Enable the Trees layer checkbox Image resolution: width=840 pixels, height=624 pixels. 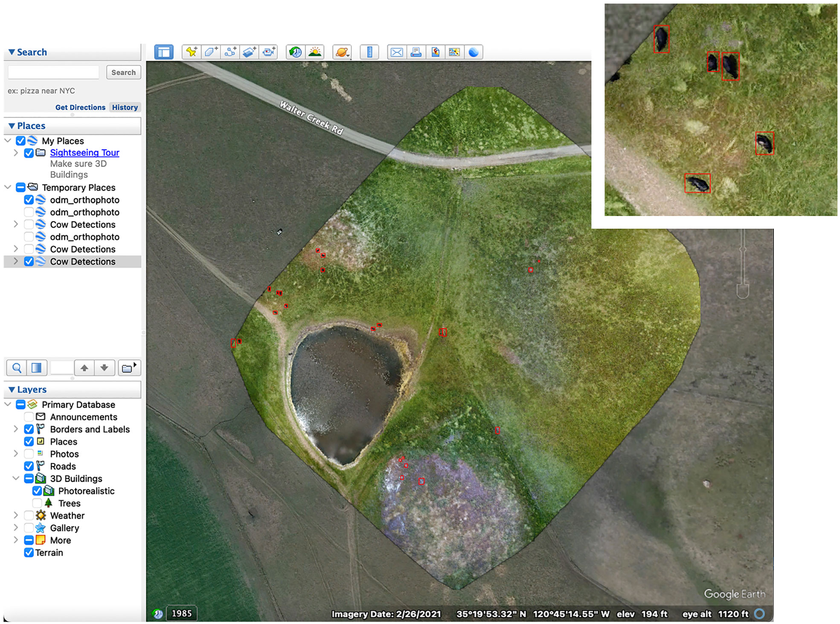coord(37,503)
